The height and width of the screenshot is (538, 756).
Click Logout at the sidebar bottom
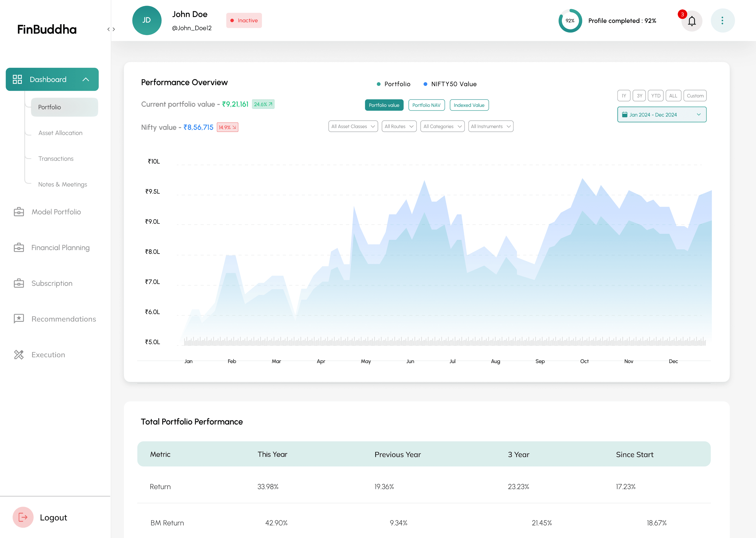[53, 517]
